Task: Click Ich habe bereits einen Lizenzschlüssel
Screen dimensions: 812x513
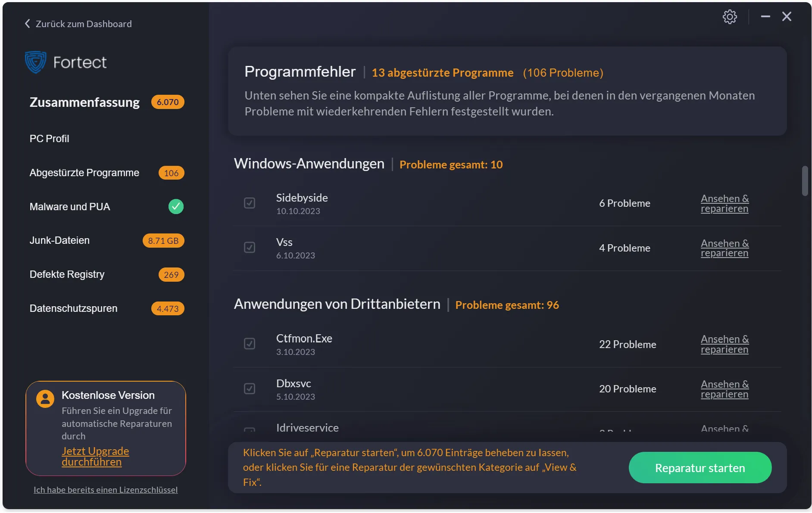Action: (106, 490)
